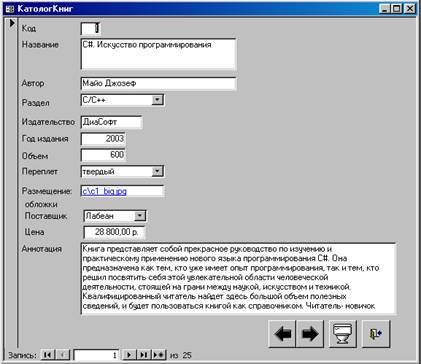Click inside the Аннотация text area
Viewport: 421px width, 364px height.
click(238, 279)
